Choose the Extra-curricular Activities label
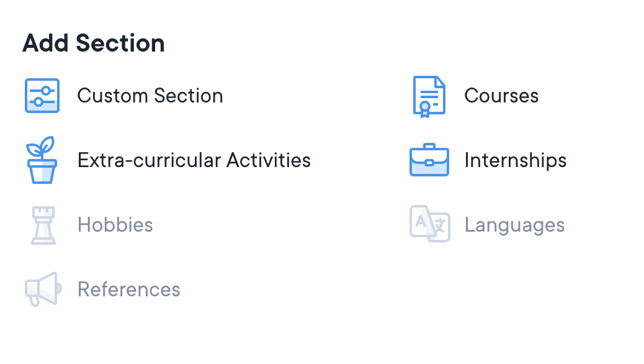The height and width of the screenshot is (364, 644). [x=194, y=160]
